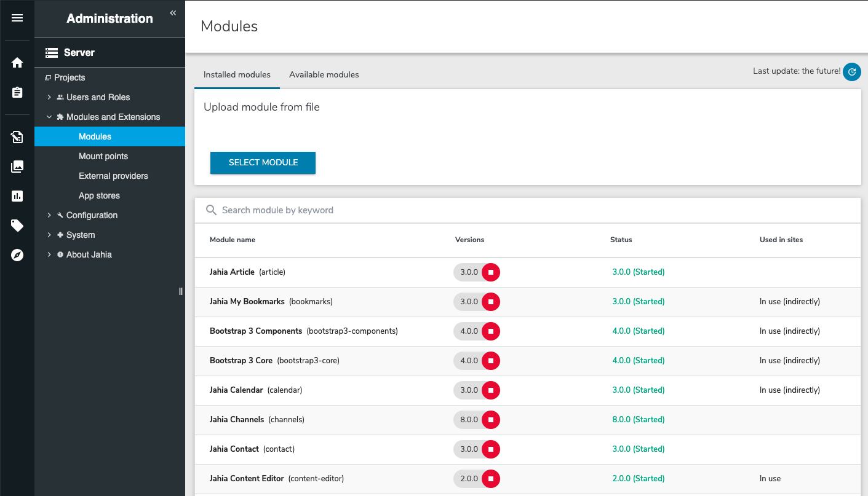Image resolution: width=868 pixels, height=496 pixels.
Task: Open the analytics bar-chart icon
Action: point(17,195)
